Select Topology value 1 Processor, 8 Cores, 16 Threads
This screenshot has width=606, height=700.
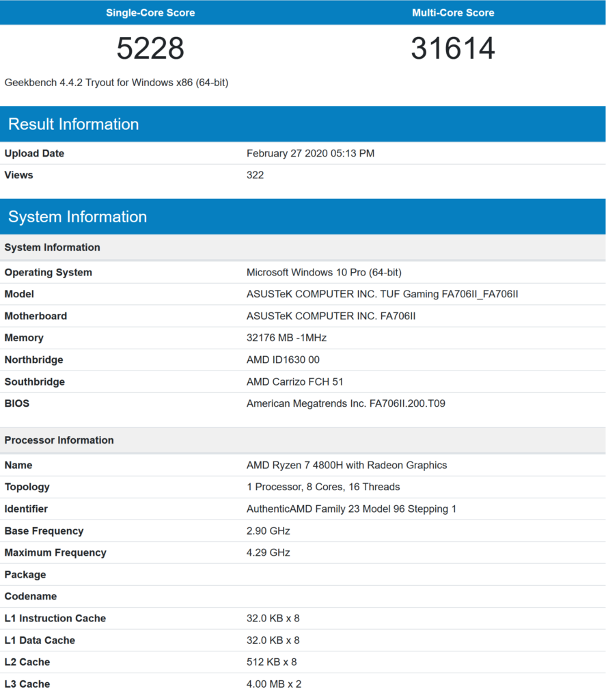tap(323, 487)
